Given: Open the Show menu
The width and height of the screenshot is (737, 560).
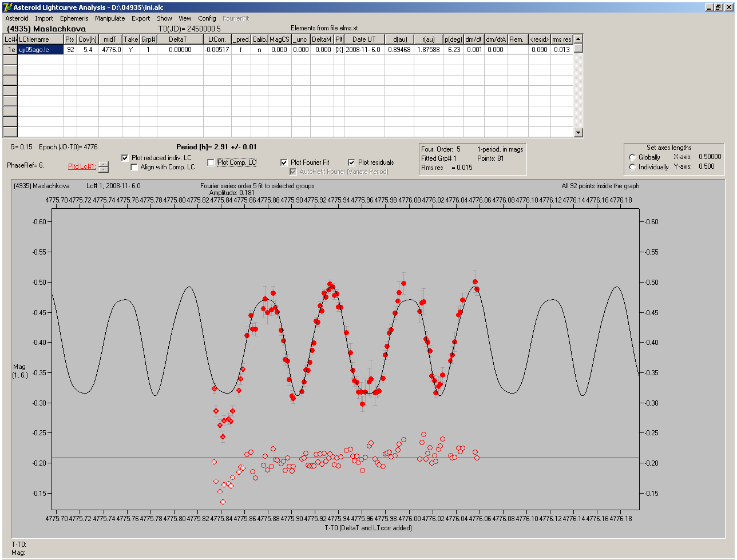Looking at the screenshot, I should click(164, 18).
